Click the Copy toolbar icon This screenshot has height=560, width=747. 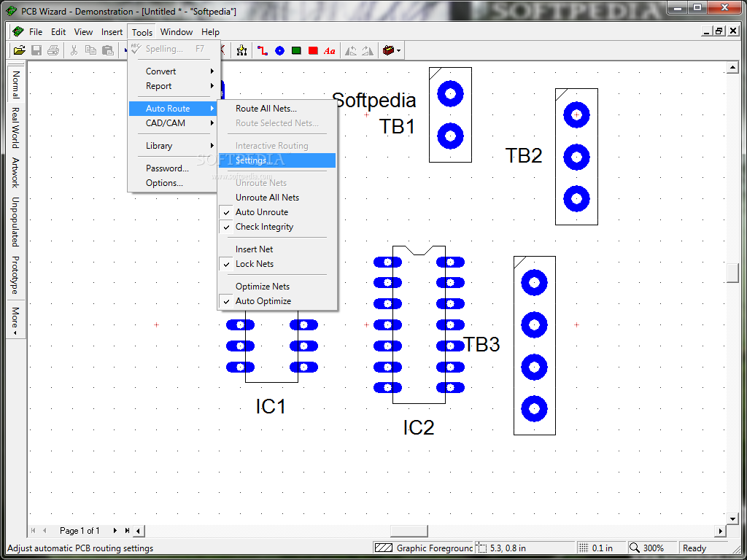click(90, 50)
